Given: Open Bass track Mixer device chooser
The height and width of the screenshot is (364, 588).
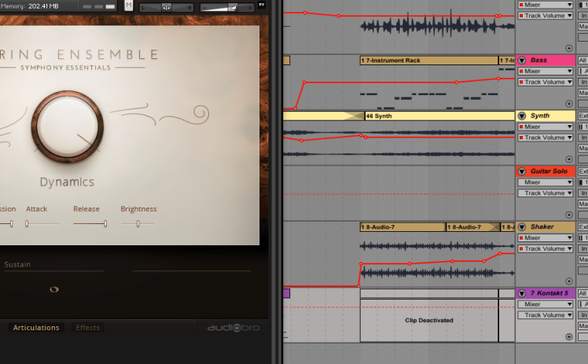Looking at the screenshot, I should pyautogui.click(x=546, y=72).
